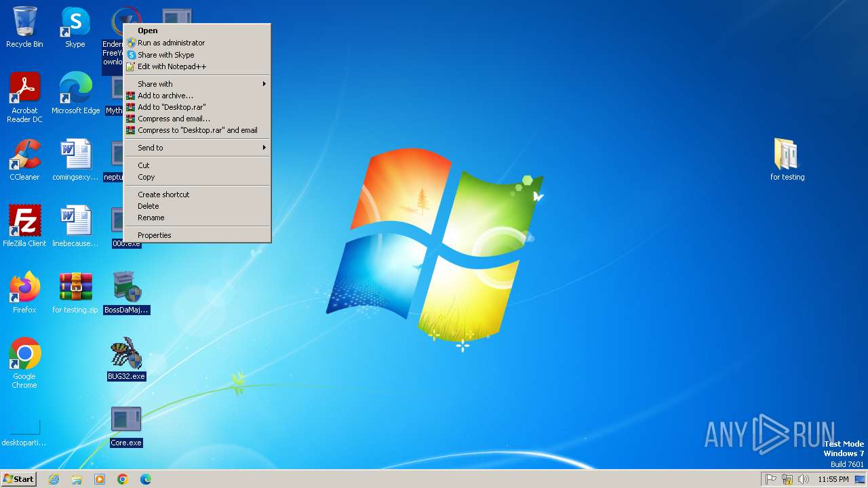
Task: Open Action Center flag in tray
Action: pos(771,479)
